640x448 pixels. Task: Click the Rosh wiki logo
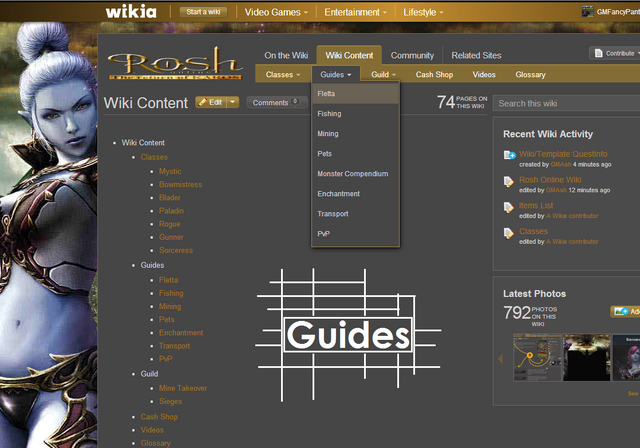click(x=175, y=63)
